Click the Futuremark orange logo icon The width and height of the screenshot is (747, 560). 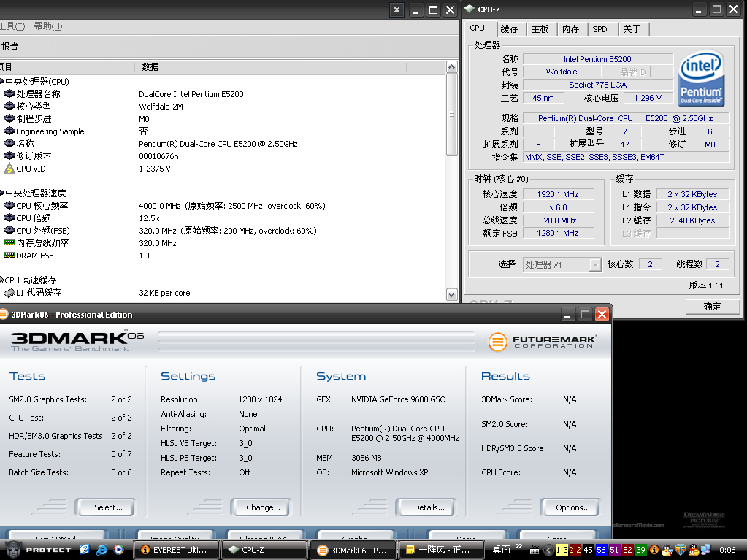[497, 342]
